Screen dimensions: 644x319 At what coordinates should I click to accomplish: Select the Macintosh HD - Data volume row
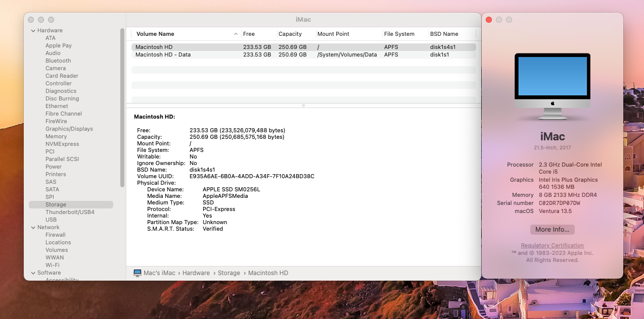163,55
